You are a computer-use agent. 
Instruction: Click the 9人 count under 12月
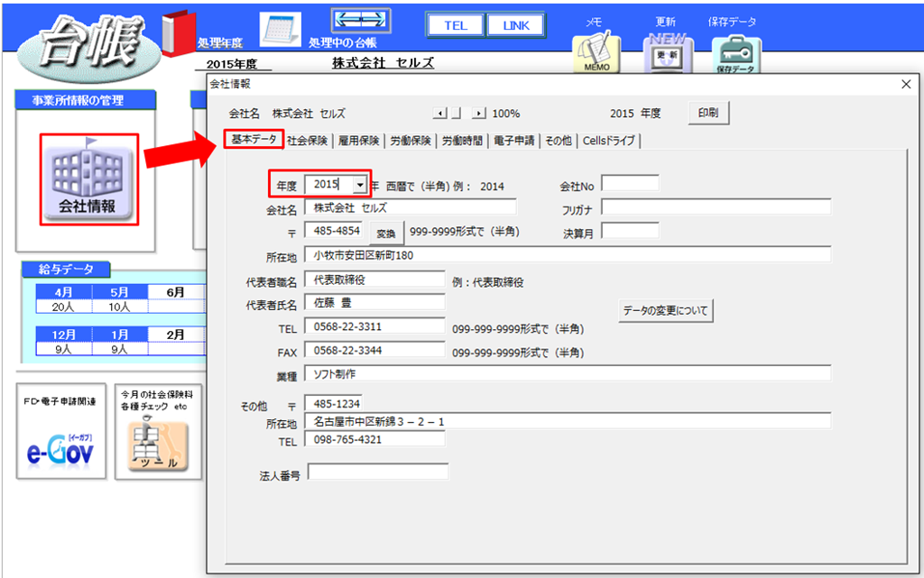pyautogui.click(x=63, y=349)
